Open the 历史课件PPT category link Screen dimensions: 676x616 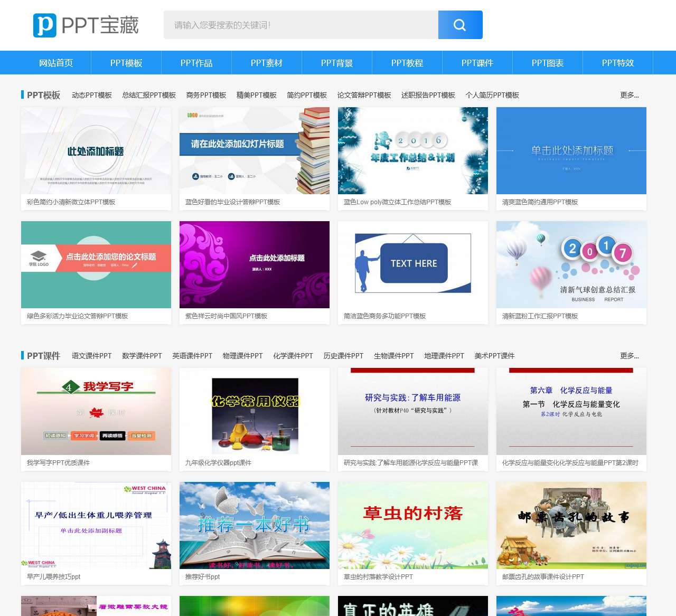[x=343, y=356]
